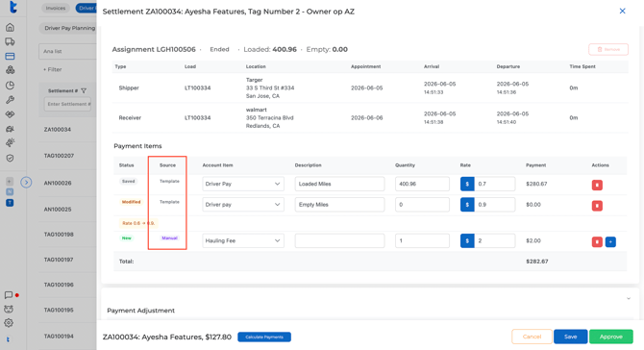
Task: Edit the rate field showing 0.7
Action: coord(494,184)
